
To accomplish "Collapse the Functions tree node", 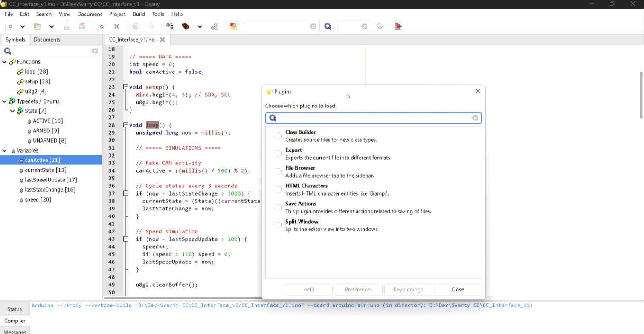I will tap(5, 62).
